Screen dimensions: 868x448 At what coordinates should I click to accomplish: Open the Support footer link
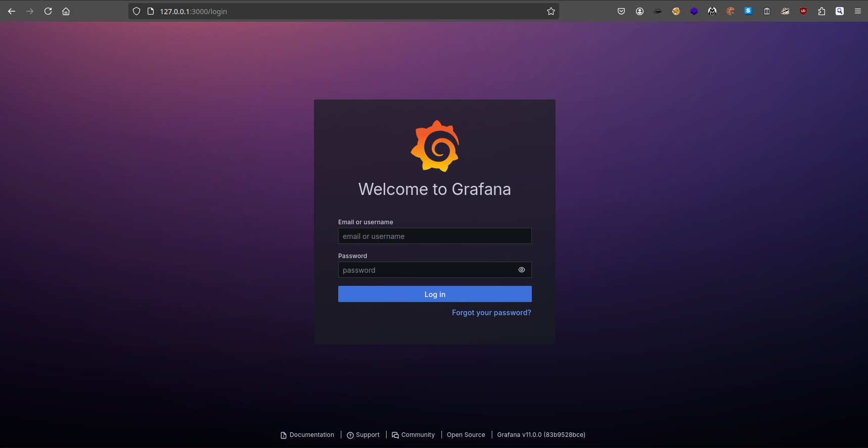(363, 435)
